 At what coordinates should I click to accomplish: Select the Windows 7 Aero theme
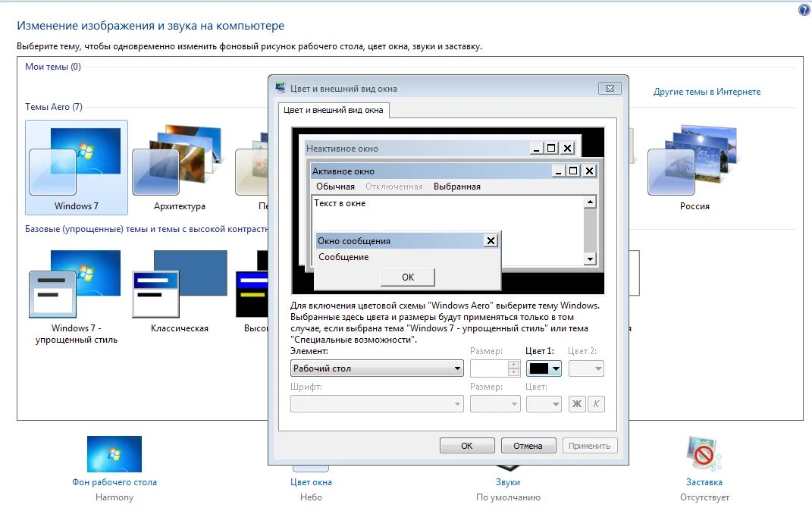click(76, 168)
